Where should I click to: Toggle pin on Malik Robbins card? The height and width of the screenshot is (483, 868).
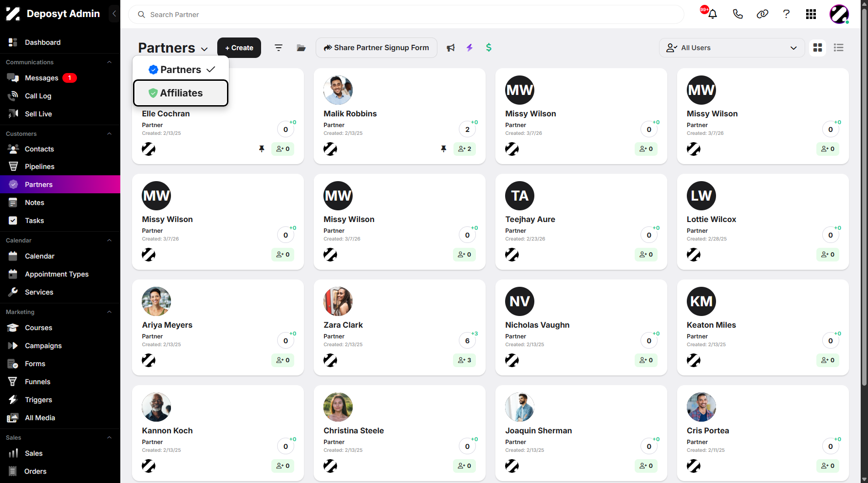(443, 149)
